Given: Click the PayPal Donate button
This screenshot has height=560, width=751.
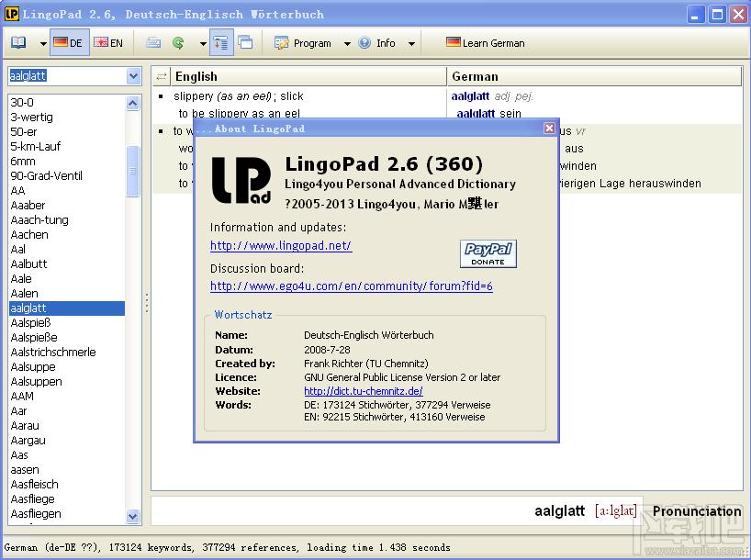Looking at the screenshot, I should click(x=488, y=253).
